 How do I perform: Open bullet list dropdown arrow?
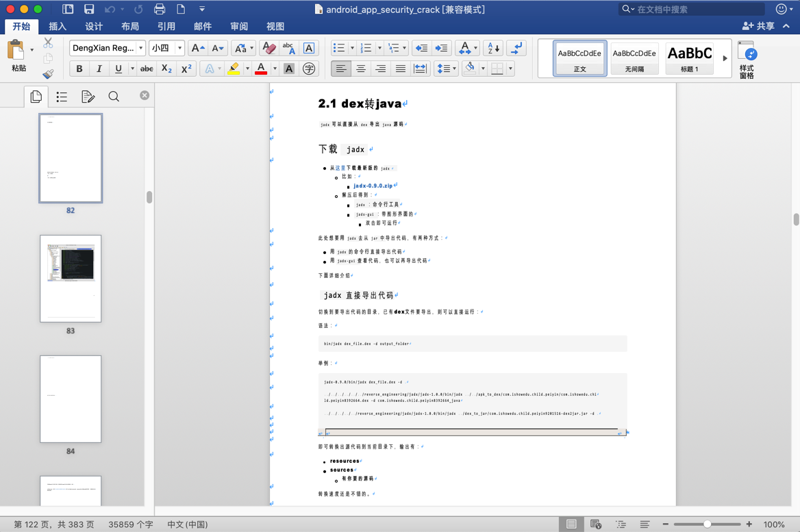pos(352,48)
